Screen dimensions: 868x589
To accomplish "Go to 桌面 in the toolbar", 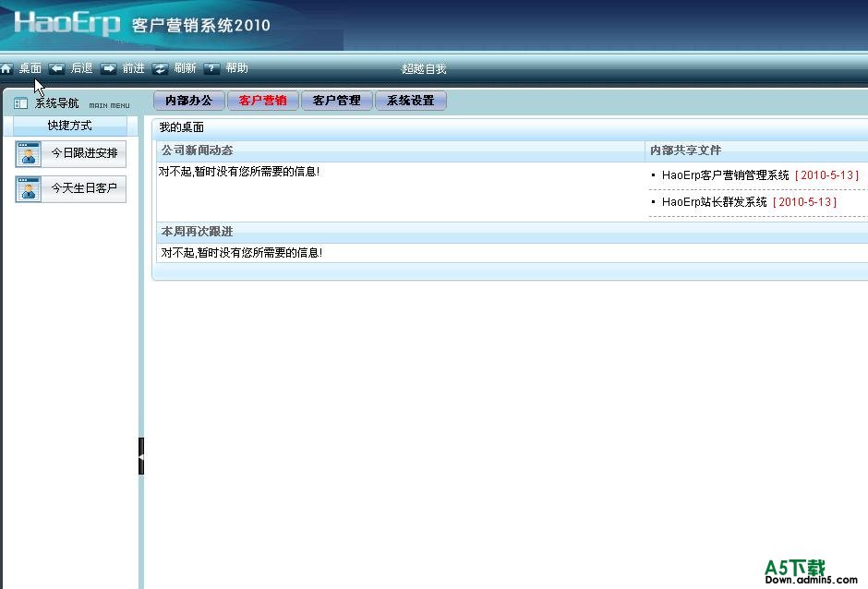I will (30, 68).
